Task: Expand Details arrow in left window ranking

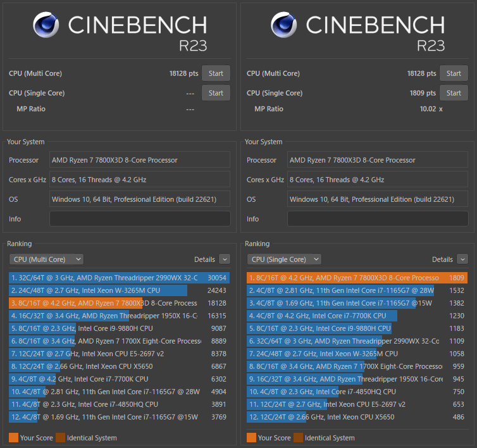Action: click(225, 259)
